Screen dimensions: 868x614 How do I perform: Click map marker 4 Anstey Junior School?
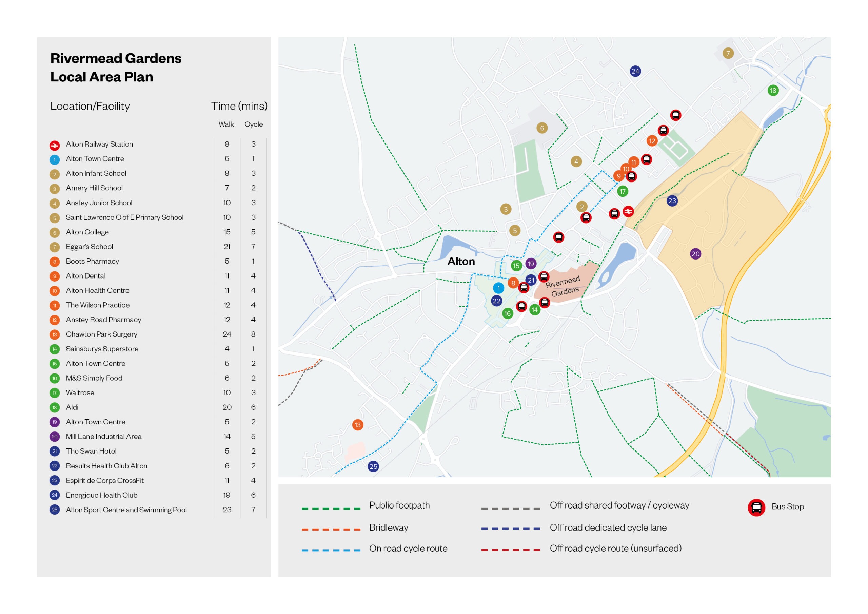[576, 161]
